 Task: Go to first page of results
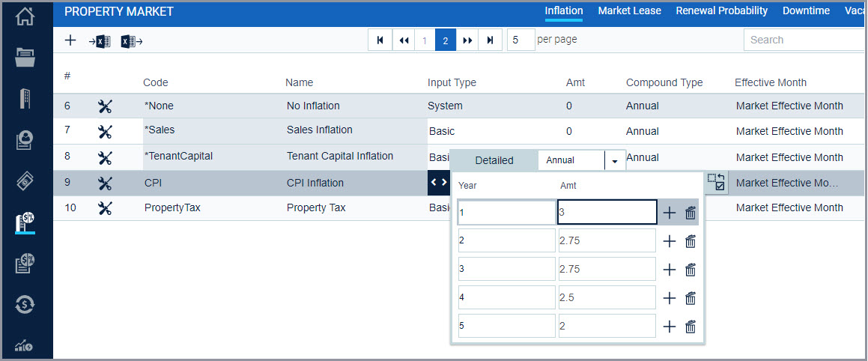[380, 40]
